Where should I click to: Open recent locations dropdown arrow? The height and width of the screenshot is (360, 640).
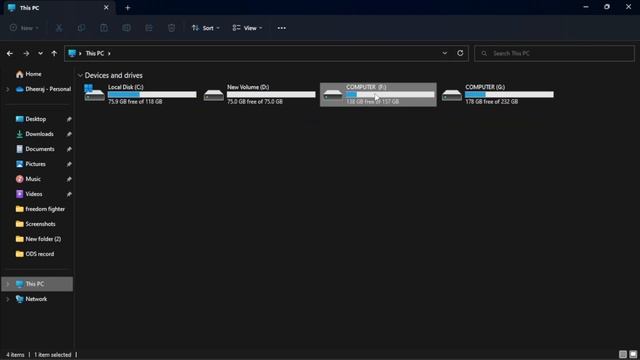40,53
